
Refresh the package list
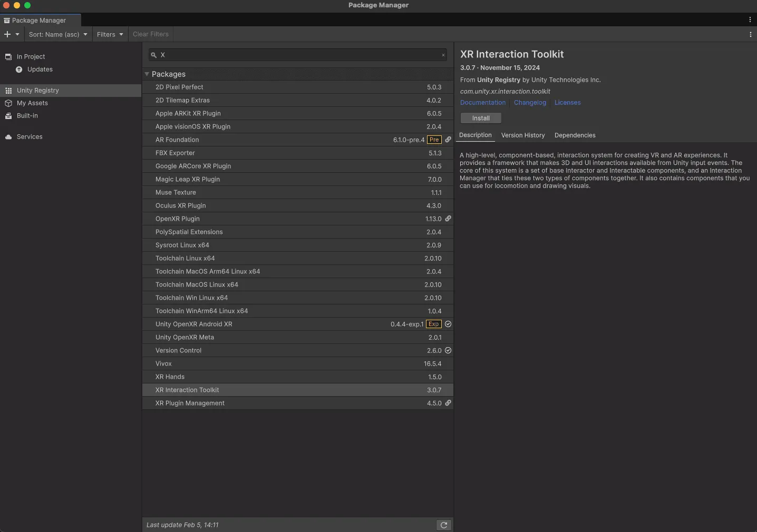click(443, 525)
